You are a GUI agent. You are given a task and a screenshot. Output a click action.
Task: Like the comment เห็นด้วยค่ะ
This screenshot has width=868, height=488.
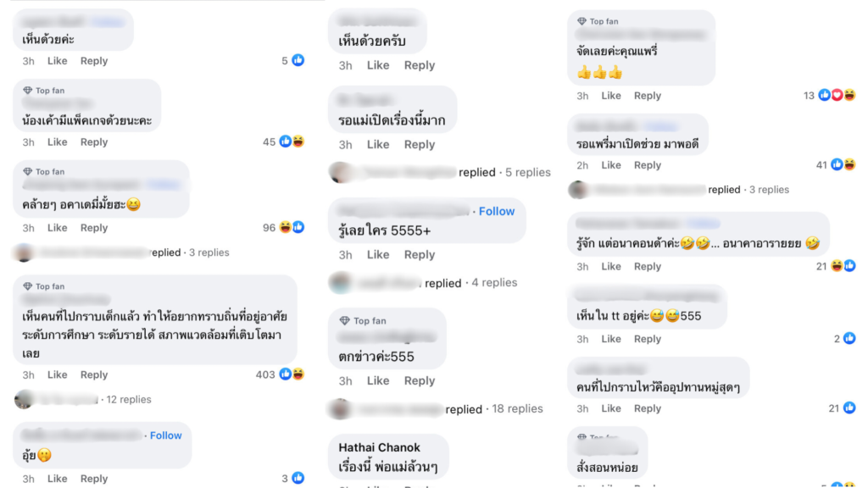57,61
